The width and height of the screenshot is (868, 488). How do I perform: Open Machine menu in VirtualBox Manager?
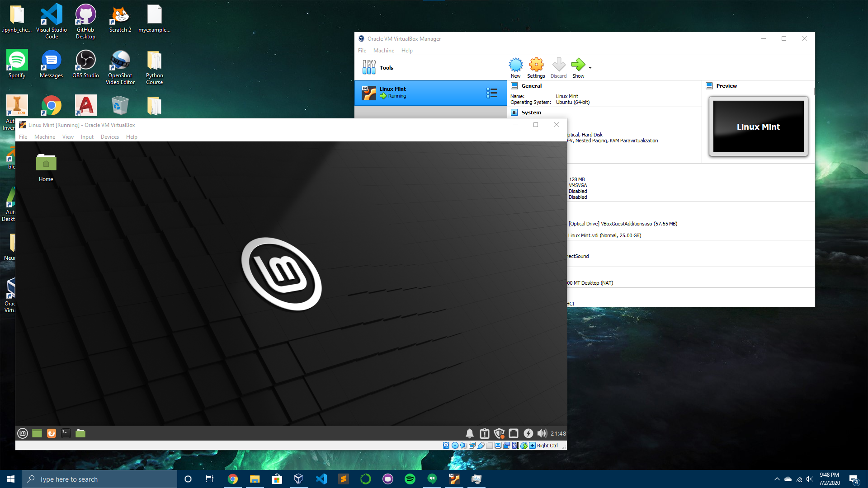point(383,51)
